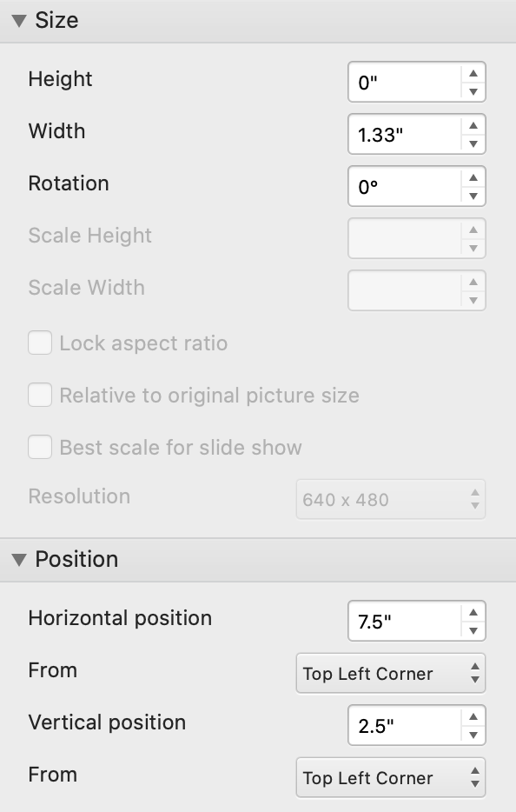516x812 pixels.
Task: Increase the Rotation angle with the up arrow
Action: point(474,179)
